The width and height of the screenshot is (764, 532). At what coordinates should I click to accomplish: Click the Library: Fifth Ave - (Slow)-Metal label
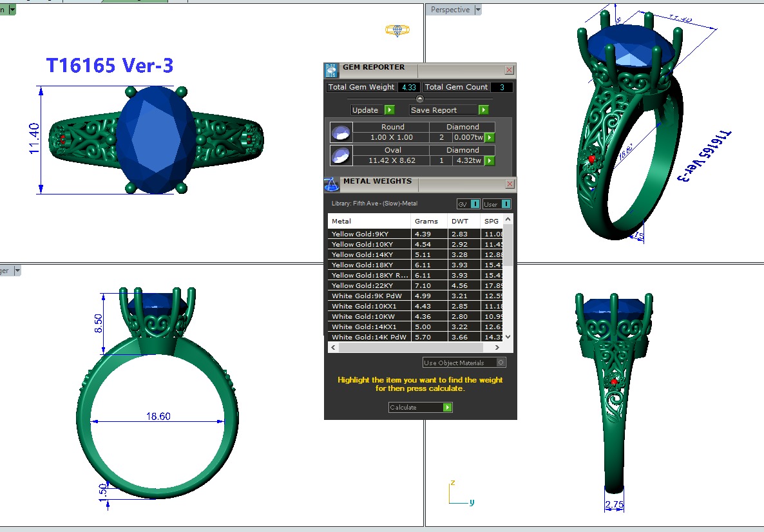(374, 204)
